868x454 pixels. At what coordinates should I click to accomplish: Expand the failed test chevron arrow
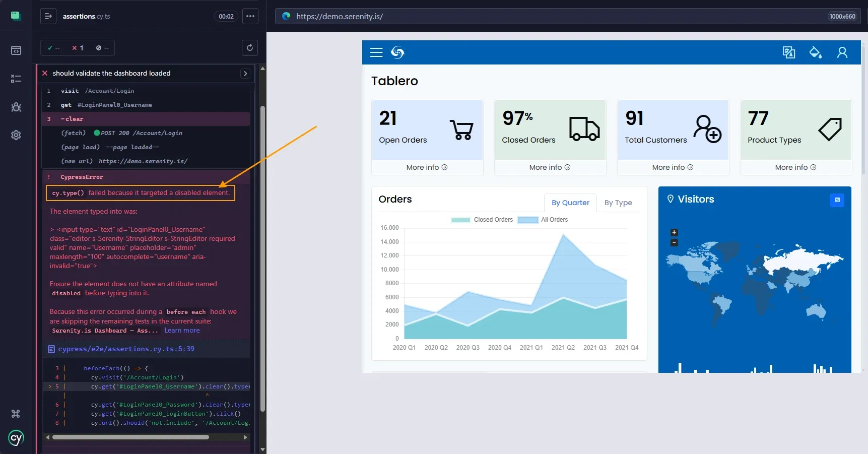click(245, 74)
